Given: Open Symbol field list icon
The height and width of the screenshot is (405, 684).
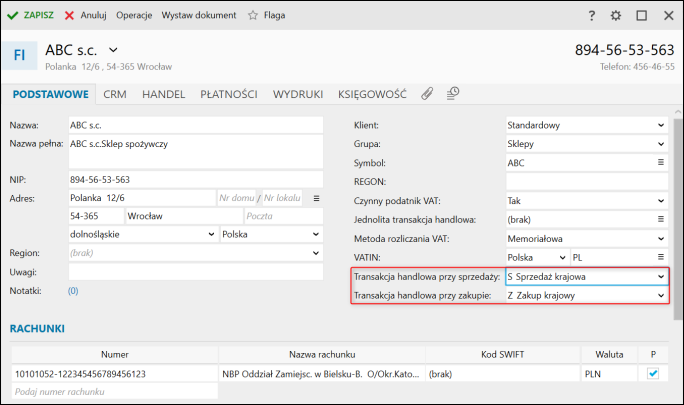Looking at the screenshot, I should coord(661,162).
